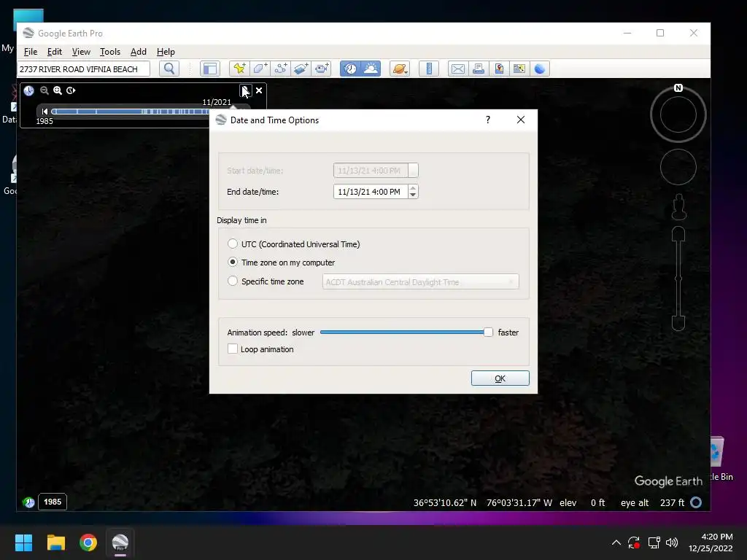Screen dimensions: 747x560
Task: Close the Date and Time Options dialog
Action: point(521,120)
